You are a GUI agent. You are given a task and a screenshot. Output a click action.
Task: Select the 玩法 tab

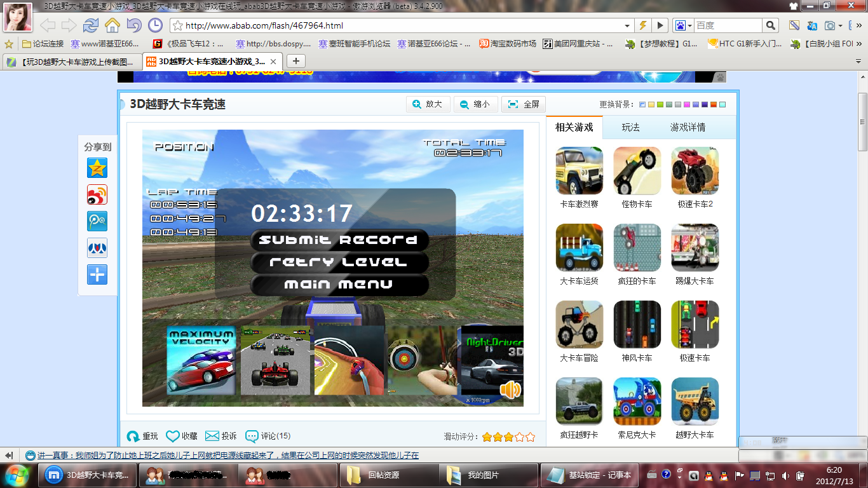click(631, 127)
